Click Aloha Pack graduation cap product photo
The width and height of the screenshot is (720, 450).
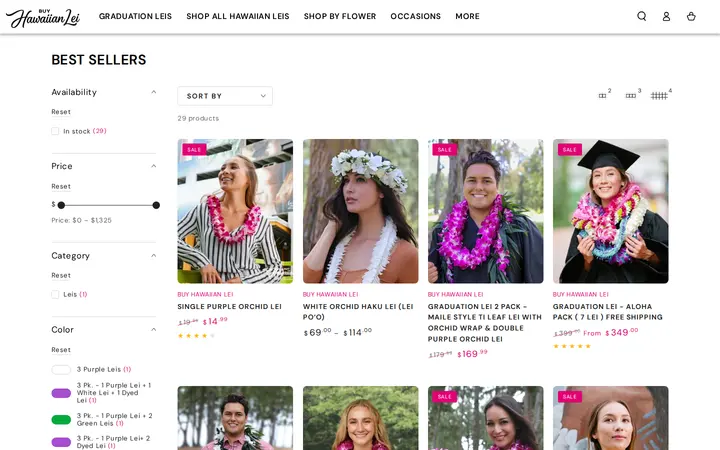pos(611,211)
